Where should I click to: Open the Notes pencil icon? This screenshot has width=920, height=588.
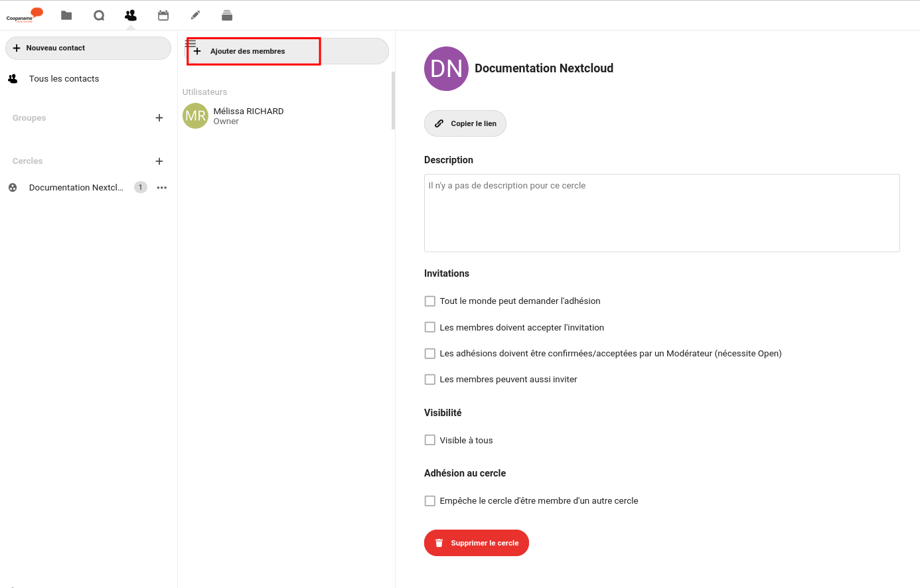coord(195,15)
